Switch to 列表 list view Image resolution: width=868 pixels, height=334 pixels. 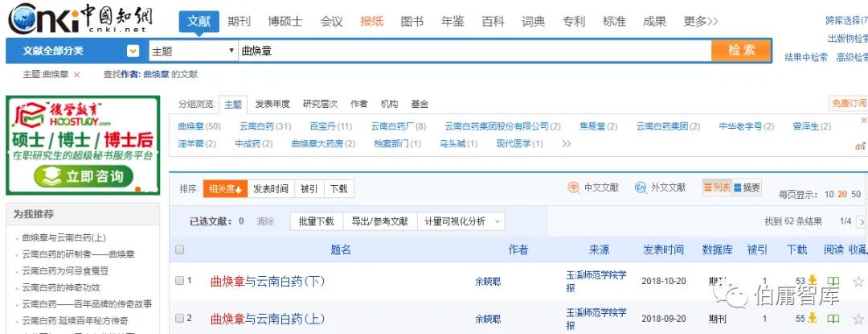tap(717, 188)
